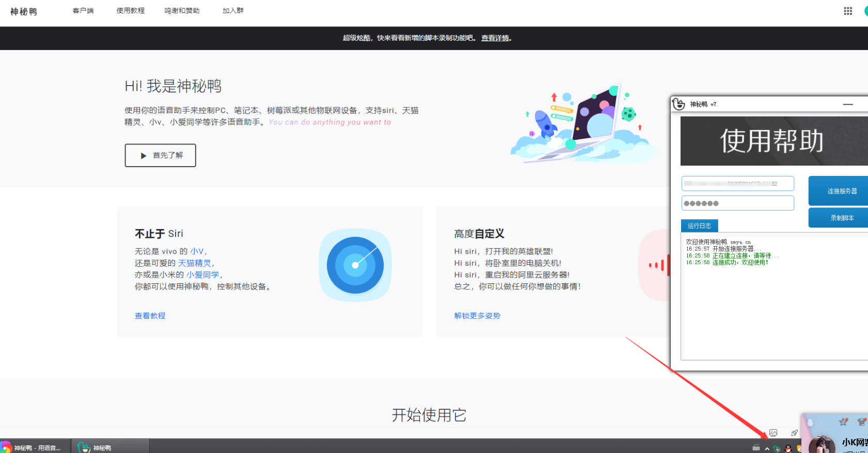Click the Hi! 我是神秘鸭 heading
The image size is (868, 453).
[x=173, y=86]
